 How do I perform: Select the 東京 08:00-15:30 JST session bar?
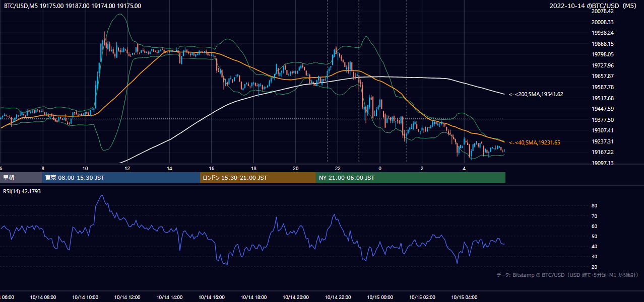click(x=121, y=178)
